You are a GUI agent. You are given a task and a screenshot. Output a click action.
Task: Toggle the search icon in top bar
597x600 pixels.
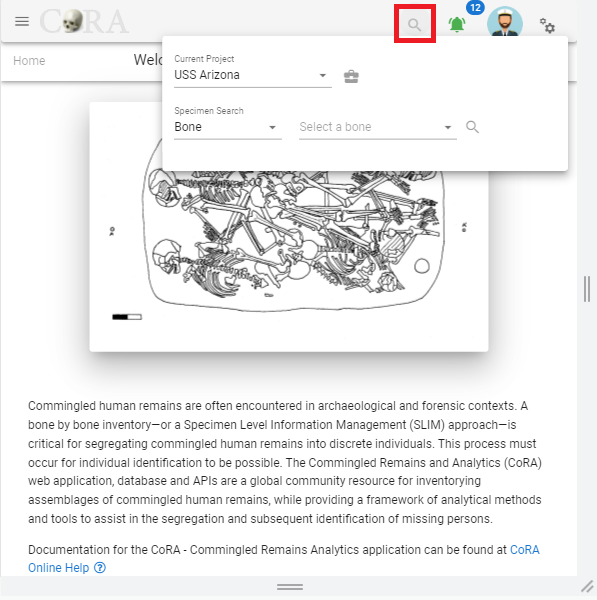[414, 24]
